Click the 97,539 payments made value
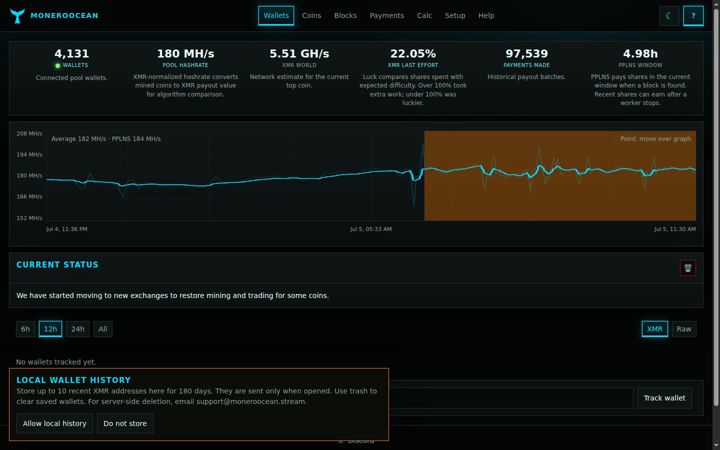 [x=527, y=54]
